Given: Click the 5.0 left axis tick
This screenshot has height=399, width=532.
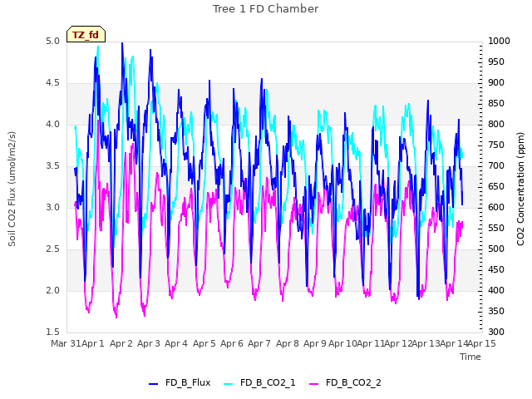Looking at the screenshot, I should 52,42.
